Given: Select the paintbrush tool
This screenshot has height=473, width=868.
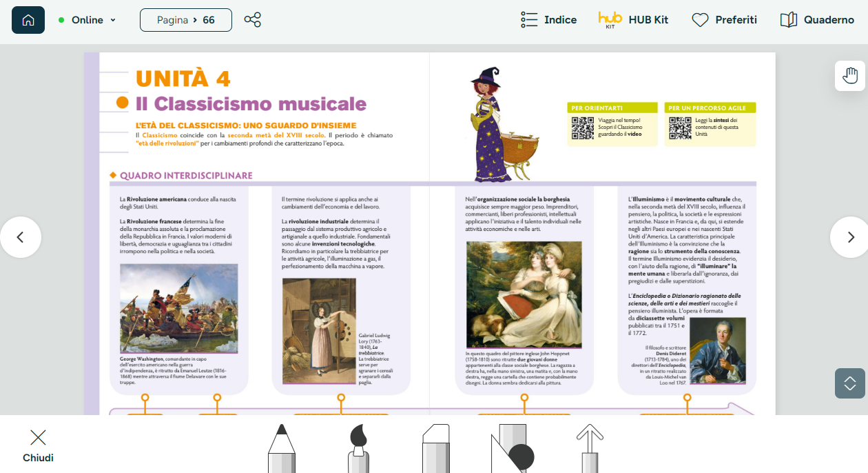Looking at the screenshot, I should [359, 448].
